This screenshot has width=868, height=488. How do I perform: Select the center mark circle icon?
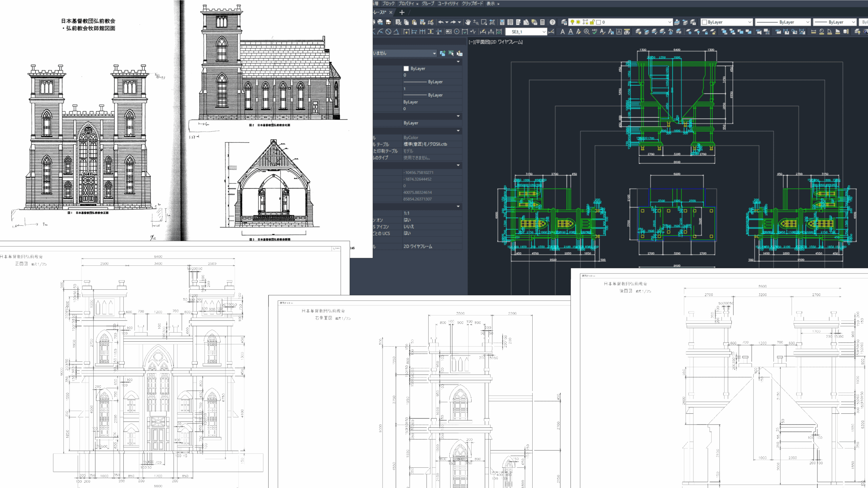(457, 32)
